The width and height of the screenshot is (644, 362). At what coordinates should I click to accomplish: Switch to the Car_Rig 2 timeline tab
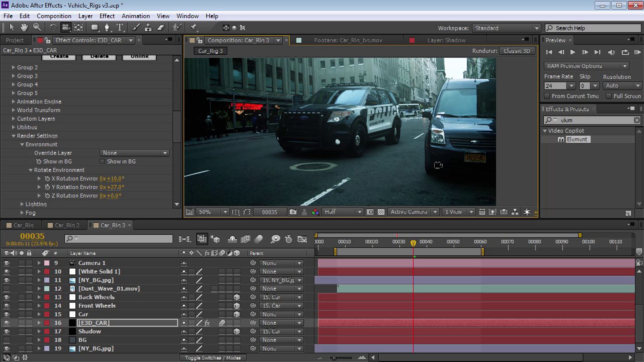point(67,225)
